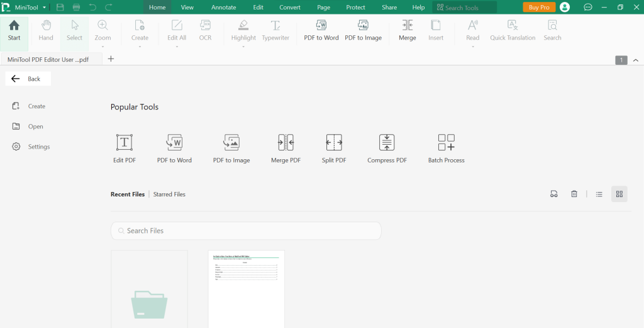The image size is (644, 328).
Task: Click the Start home icon
Action: (14, 25)
